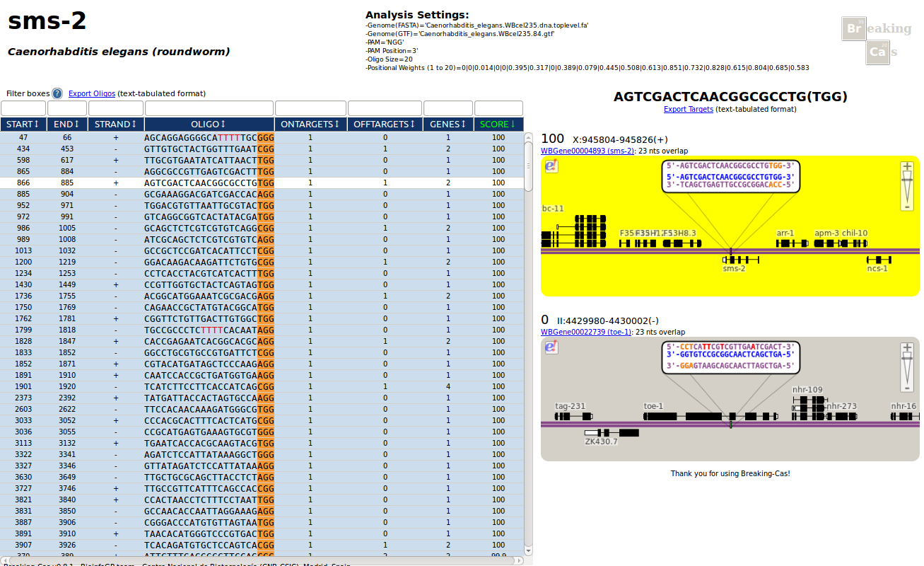Sort table by OLIGO column
Image resolution: width=924 pixels, height=566 pixels.
coord(209,125)
